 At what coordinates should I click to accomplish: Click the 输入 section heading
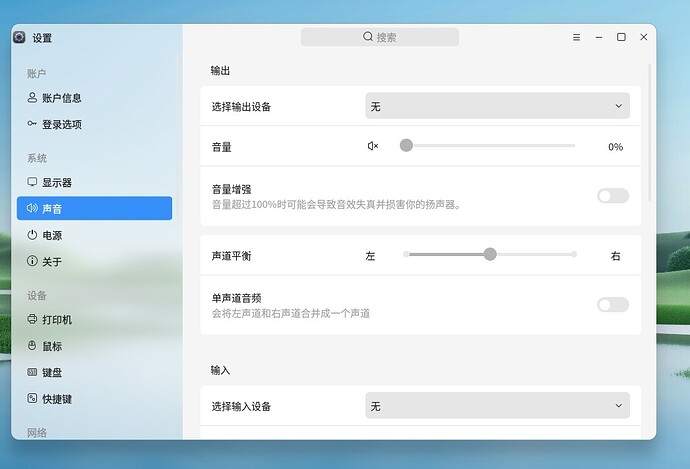[x=220, y=370]
